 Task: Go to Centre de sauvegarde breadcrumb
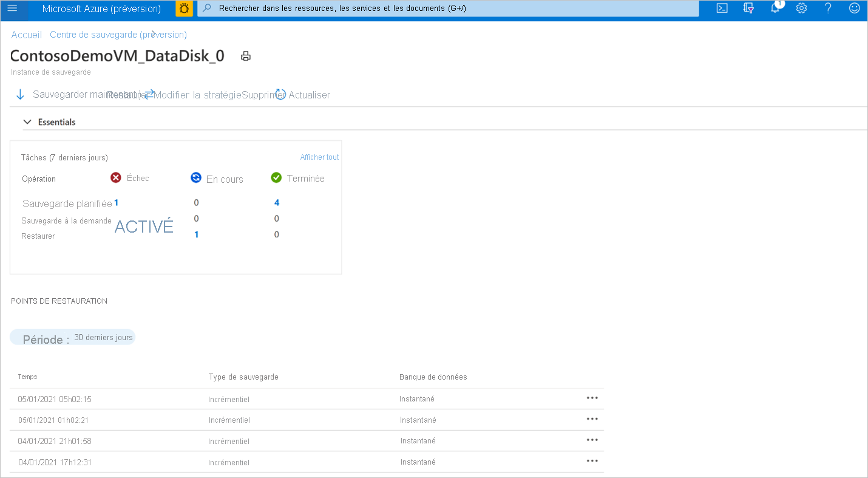pyautogui.click(x=118, y=35)
